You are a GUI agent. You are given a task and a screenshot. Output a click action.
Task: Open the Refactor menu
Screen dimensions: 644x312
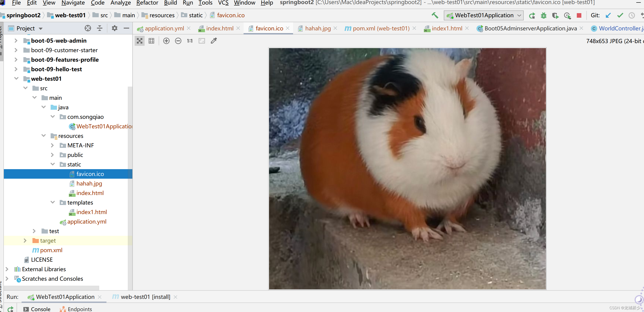click(x=147, y=3)
